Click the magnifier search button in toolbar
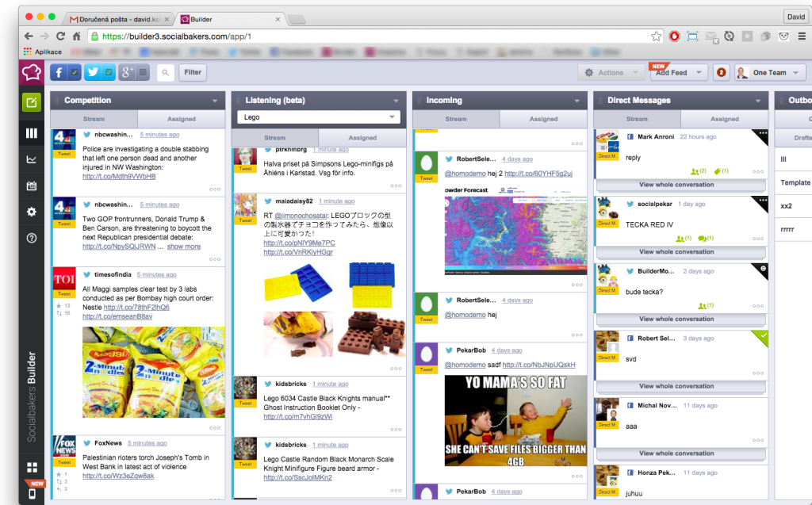Screen dimensions: 812x505 tap(165, 72)
